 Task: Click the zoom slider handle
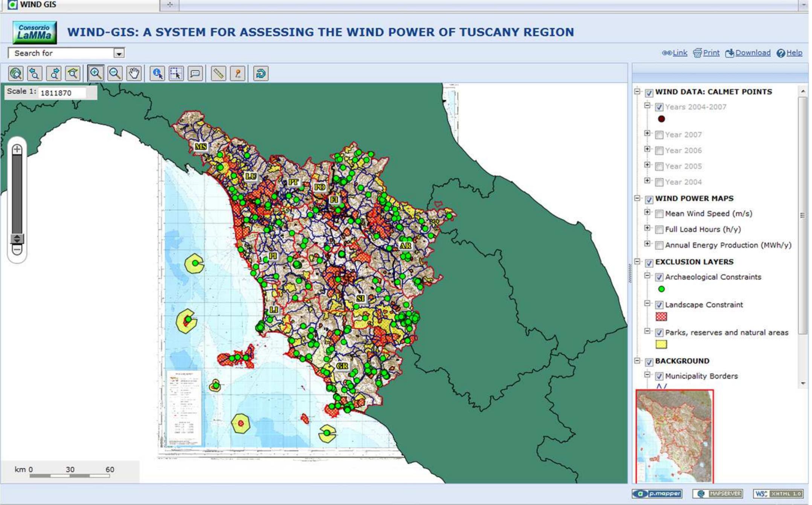click(x=17, y=239)
